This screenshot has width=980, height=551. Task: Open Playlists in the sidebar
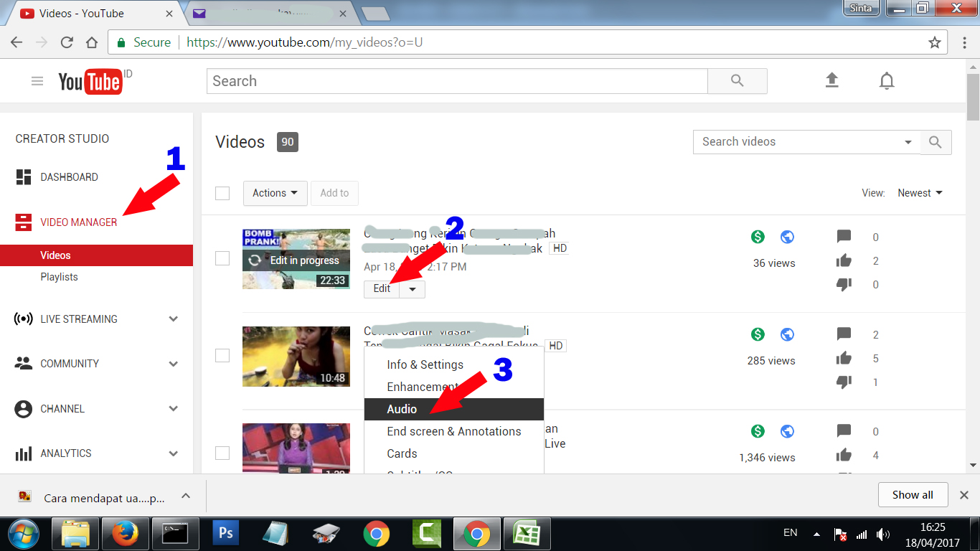point(59,277)
